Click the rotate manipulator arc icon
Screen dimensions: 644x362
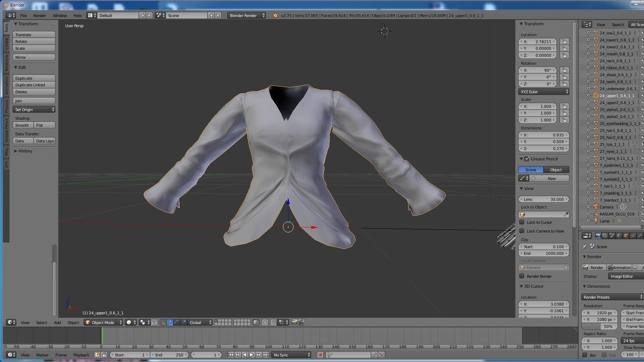click(x=177, y=322)
